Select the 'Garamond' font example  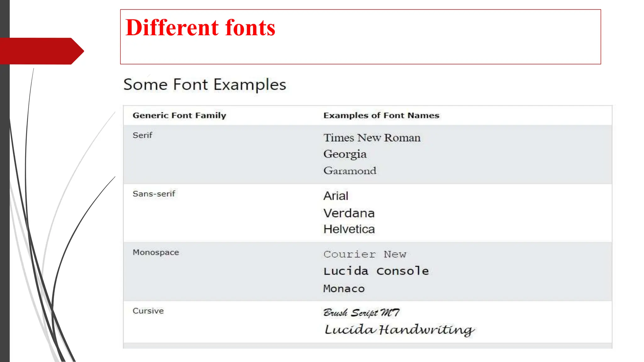pos(350,171)
